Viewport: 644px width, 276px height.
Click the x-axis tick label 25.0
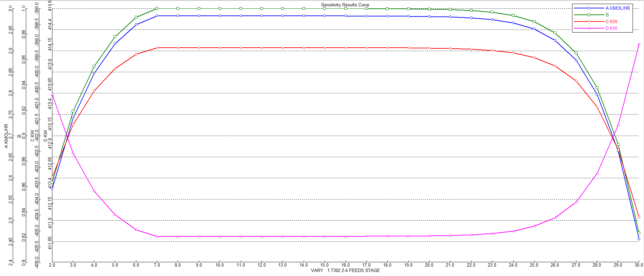coord(534,265)
